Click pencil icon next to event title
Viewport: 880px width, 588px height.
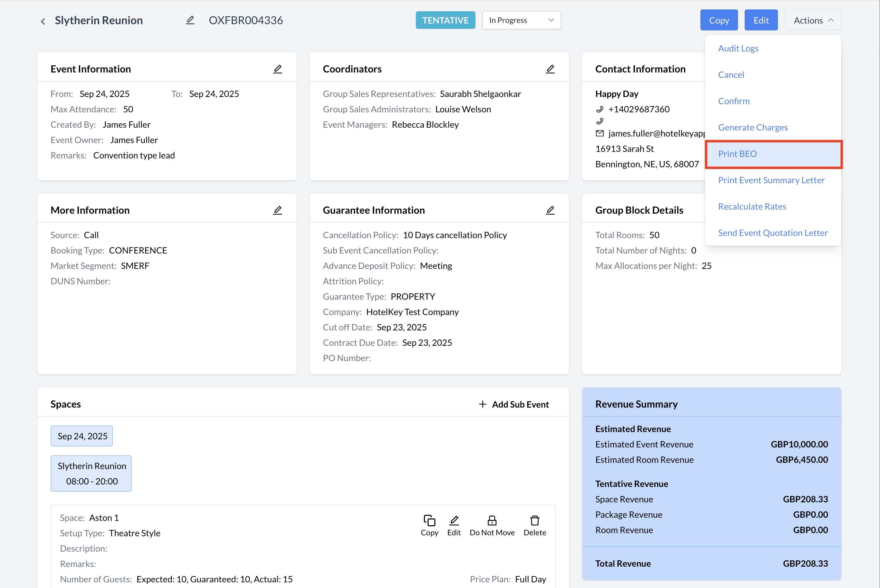190,20
